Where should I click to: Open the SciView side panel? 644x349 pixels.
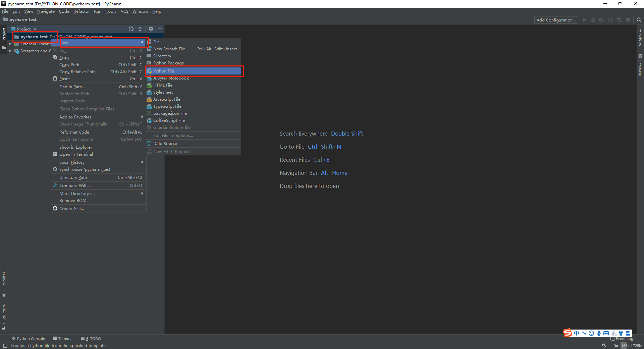[x=640, y=38]
